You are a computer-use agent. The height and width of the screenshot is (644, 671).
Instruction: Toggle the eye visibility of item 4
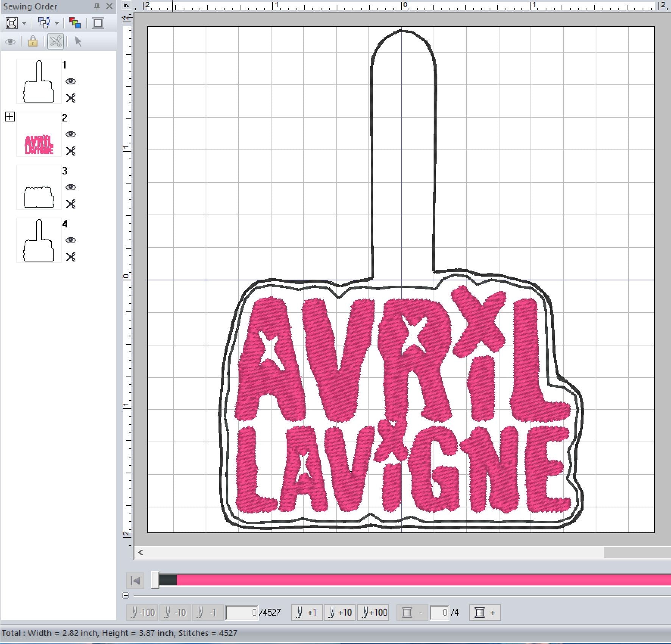pos(71,240)
